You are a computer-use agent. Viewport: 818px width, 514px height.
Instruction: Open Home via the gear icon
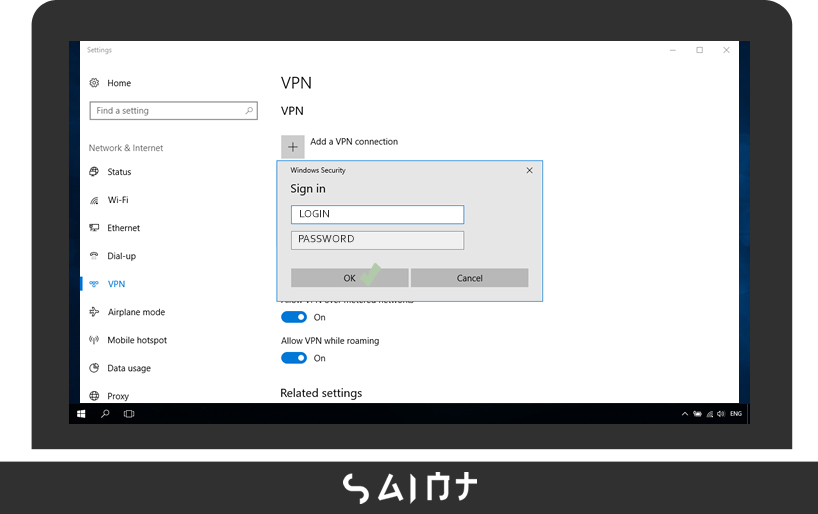[94, 83]
